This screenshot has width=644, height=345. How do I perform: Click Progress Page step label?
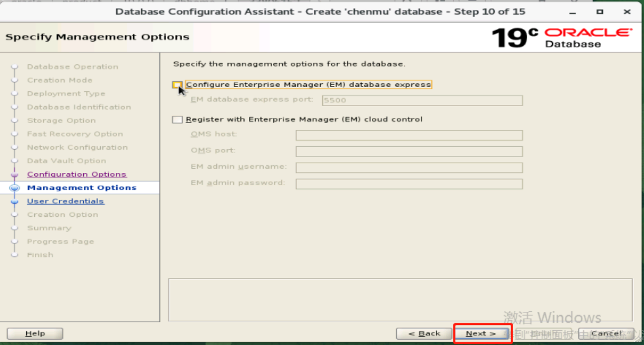pos(60,242)
